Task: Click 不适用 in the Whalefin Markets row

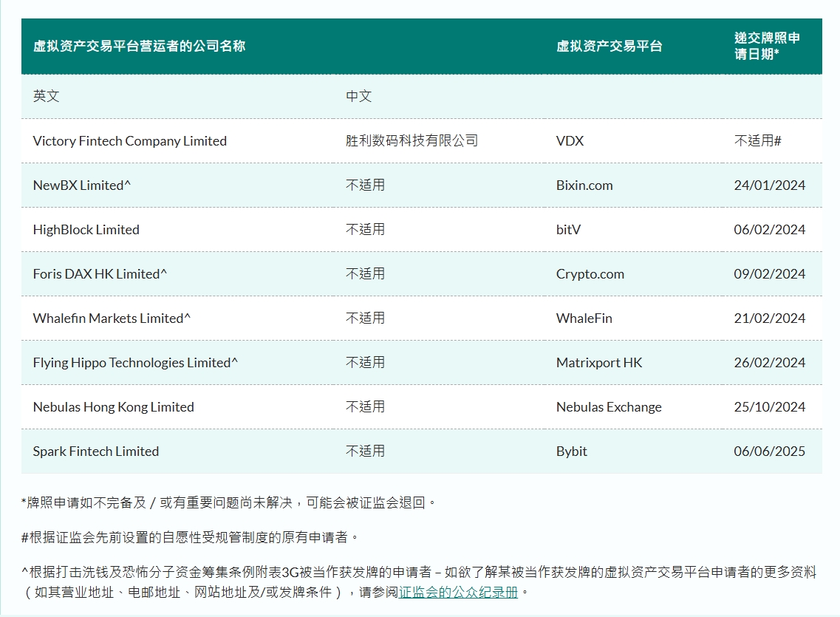Action: click(x=366, y=318)
